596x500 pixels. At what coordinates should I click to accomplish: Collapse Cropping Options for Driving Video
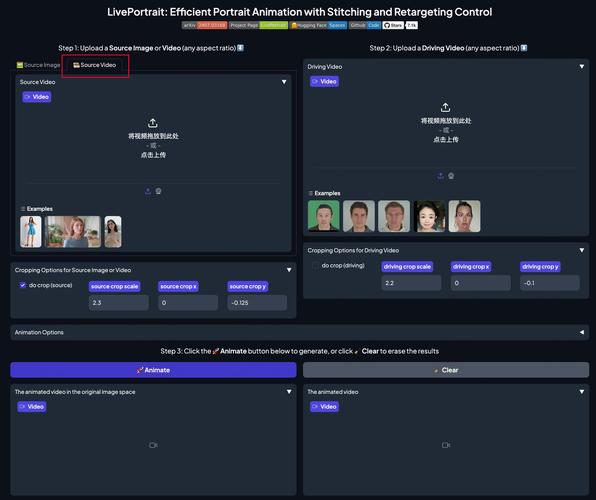click(582, 250)
